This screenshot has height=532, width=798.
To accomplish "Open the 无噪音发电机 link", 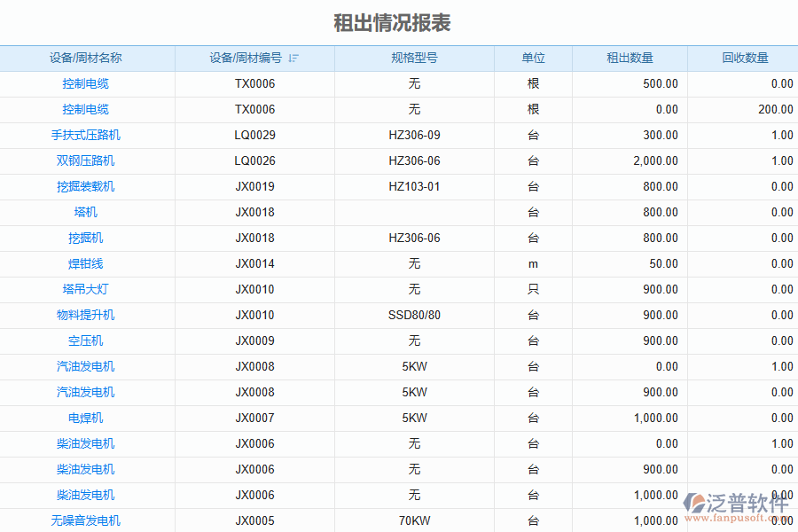I will (86, 521).
